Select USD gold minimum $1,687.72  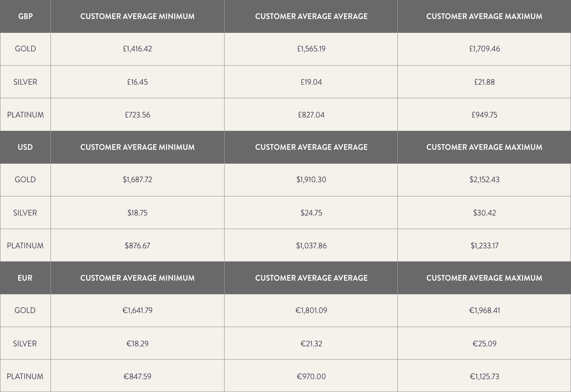[x=138, y=179]
